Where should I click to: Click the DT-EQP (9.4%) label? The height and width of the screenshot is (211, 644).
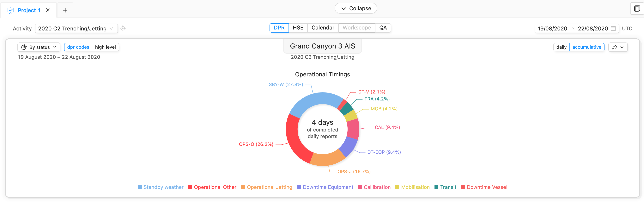tap(384, 152)
